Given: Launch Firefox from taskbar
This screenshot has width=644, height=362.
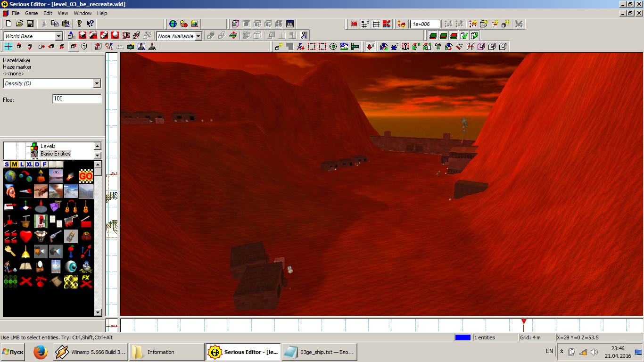Looking at the screenshot, I should [41, 352].
